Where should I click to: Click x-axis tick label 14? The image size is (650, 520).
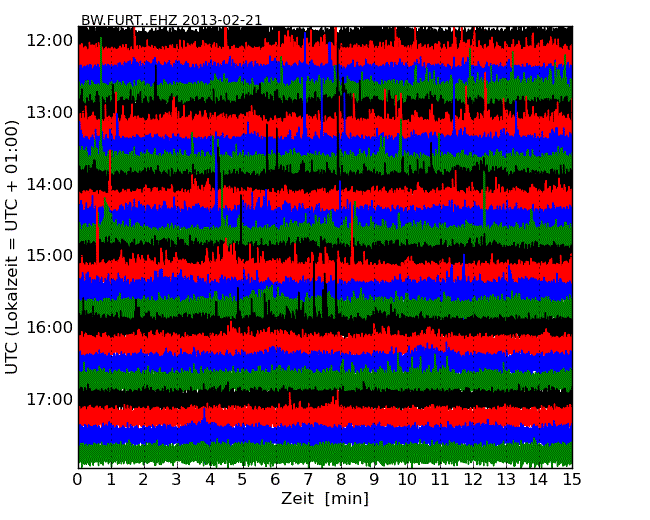(539, 480)
